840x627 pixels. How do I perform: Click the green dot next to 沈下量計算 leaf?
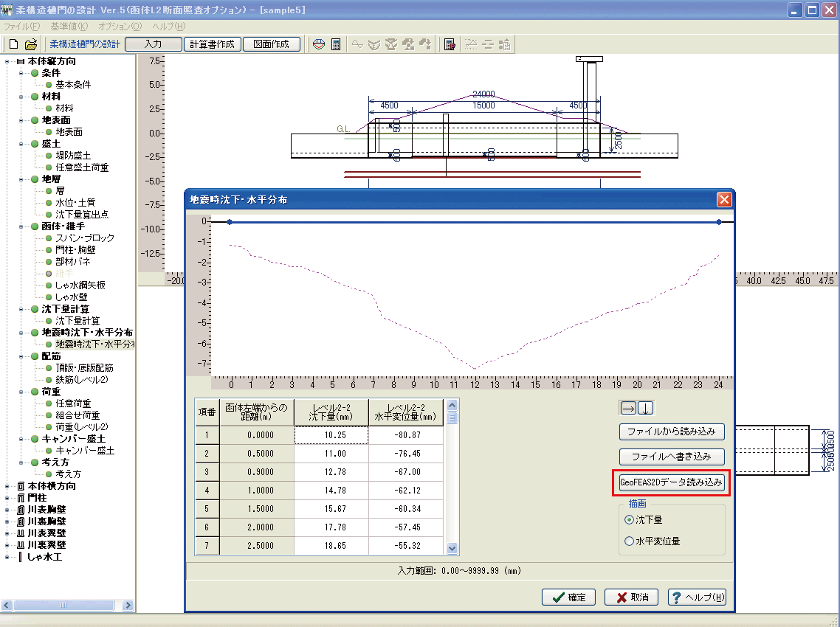(x=49, y=321)
